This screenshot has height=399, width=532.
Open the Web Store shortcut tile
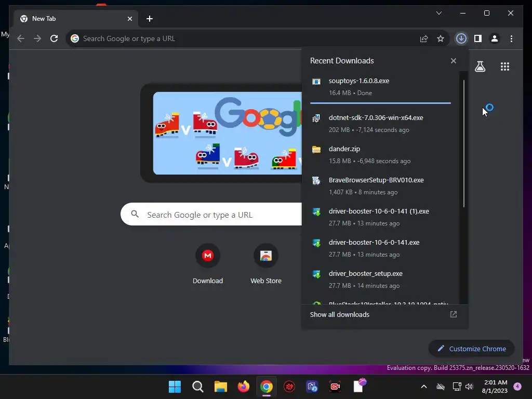(266, 264)
